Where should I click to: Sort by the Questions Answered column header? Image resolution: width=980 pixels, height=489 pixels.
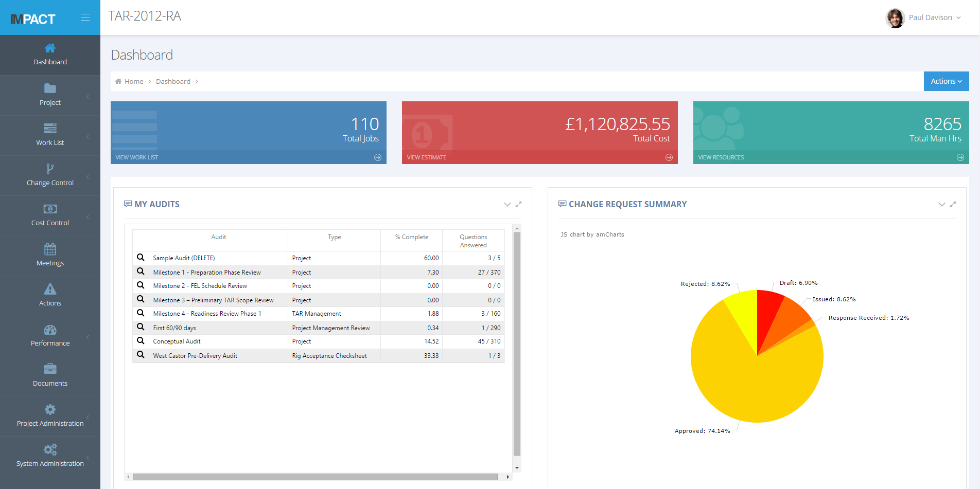(x=474, y=241)
